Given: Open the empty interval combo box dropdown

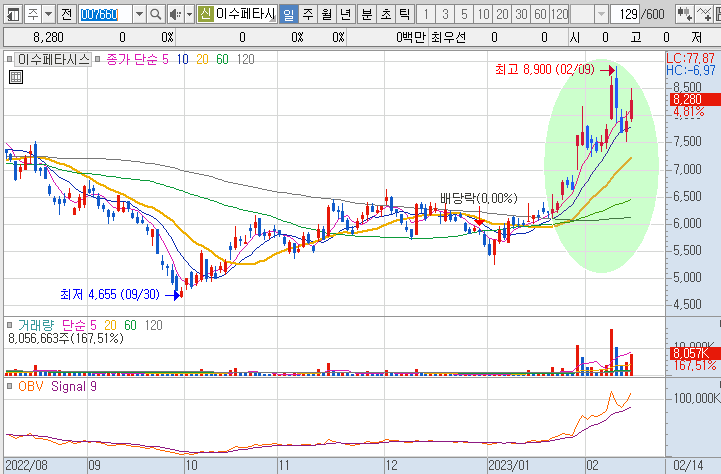Looking at the screenshot, I should (x=601, y=14).
